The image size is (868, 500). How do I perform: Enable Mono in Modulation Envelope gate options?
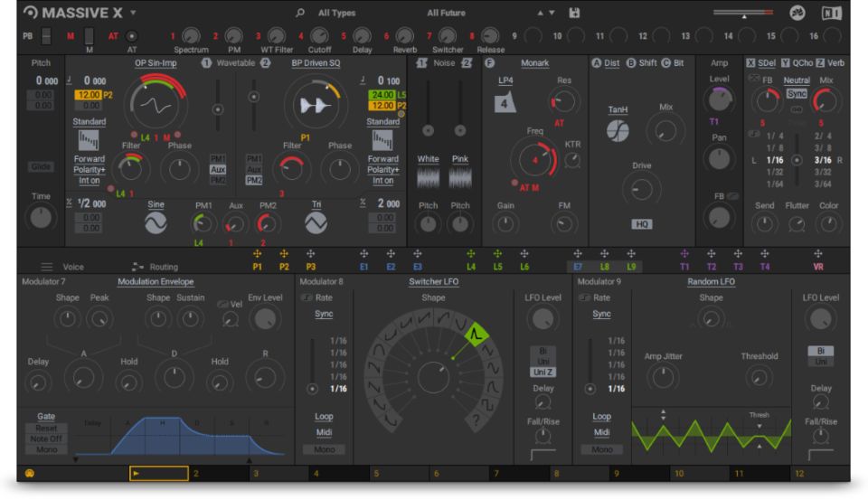pos(46,449)
